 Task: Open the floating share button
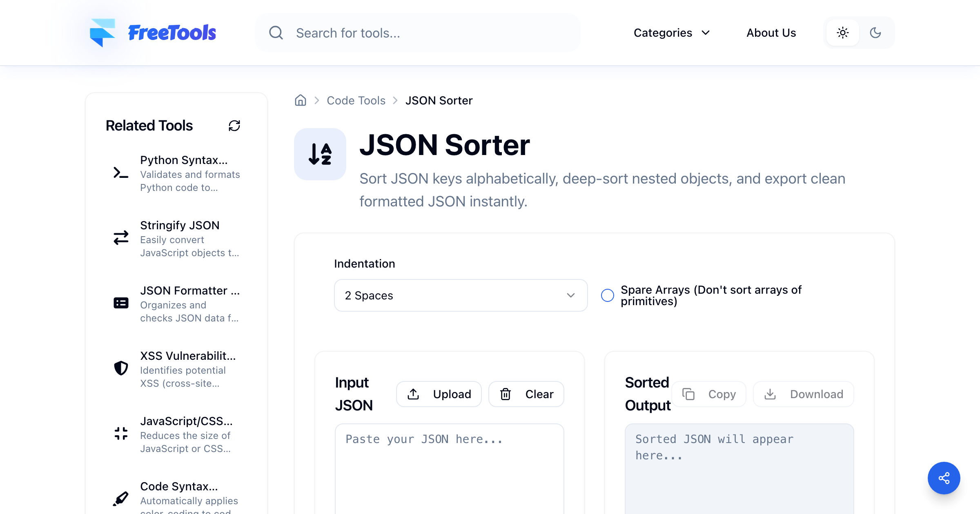(944, 478)
